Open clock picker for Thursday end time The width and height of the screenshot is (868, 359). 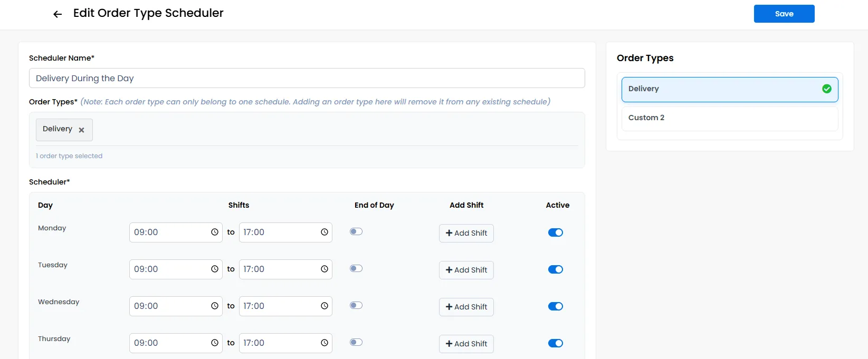click(325, 343)
